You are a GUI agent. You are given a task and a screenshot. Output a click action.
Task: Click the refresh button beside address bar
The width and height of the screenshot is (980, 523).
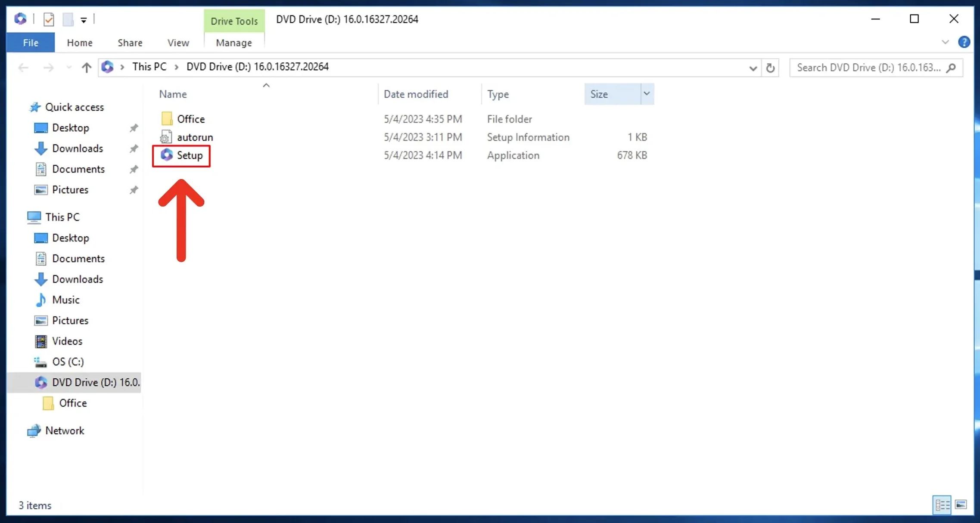coord(770,68)
